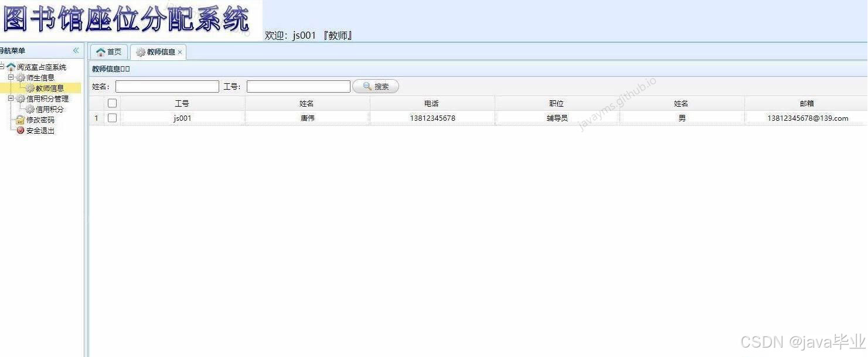The width and height of the screenshot is (868, 357).
Task: Click the 邮箱 column header
Action: coord(807,103)
